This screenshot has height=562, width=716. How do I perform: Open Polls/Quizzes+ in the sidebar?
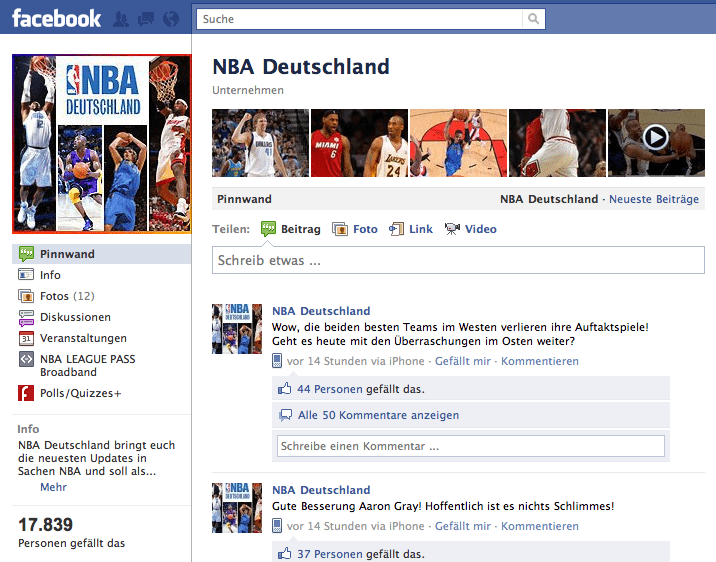click(80, 393)
